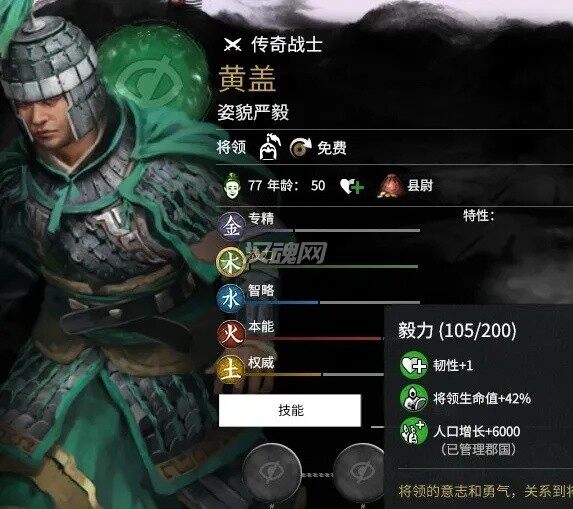Select the 土 authority attribute icon
This screenshot has height=509, width=573.
tap(231, 370)
